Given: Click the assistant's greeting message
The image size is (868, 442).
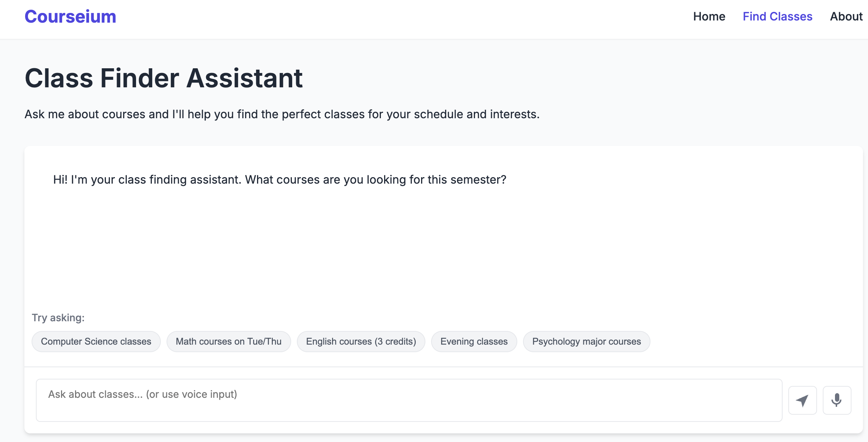Looking at the screenshot, I should [x=280, y=180].
